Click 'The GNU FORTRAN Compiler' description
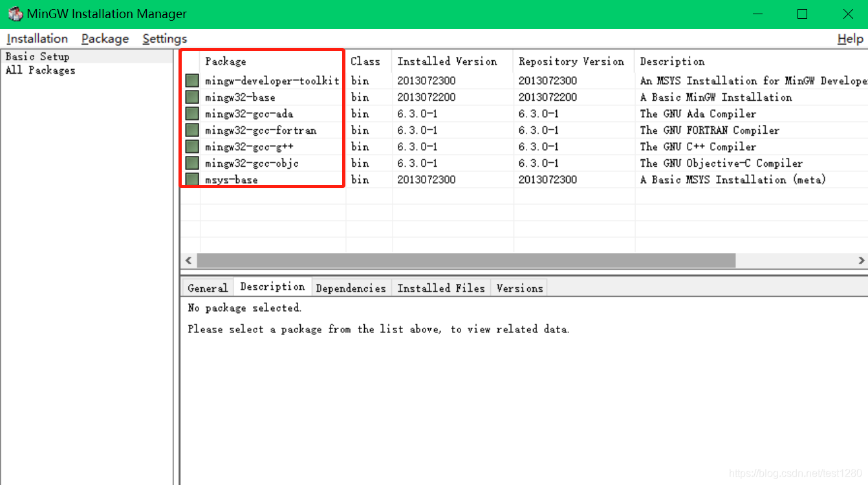The width and height of the screenshot is (868, 485). pos(710,130)
